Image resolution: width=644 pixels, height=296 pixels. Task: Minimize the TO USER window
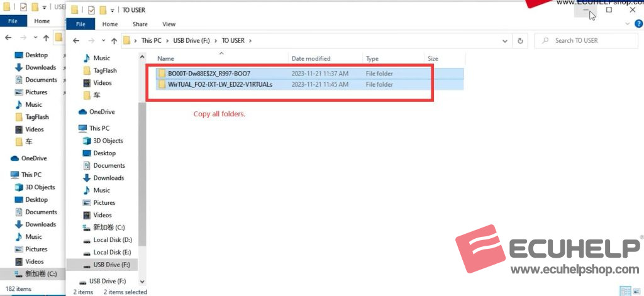click(586, 10)
